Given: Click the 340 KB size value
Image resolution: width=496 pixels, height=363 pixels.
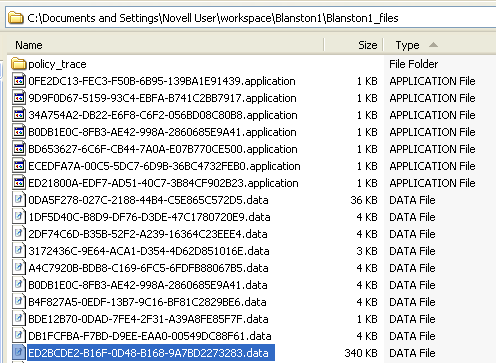Looking at the screenshot, I should pos(361,353).
